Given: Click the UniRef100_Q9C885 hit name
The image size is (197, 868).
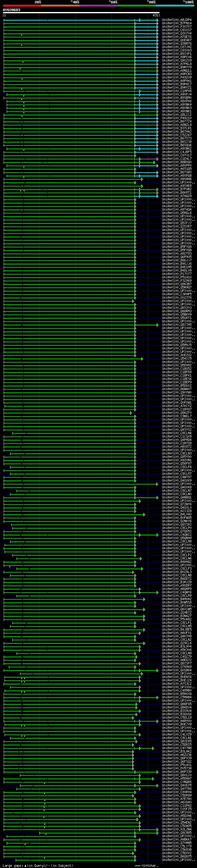Looking at the screenshot, I should click(176, 833).
